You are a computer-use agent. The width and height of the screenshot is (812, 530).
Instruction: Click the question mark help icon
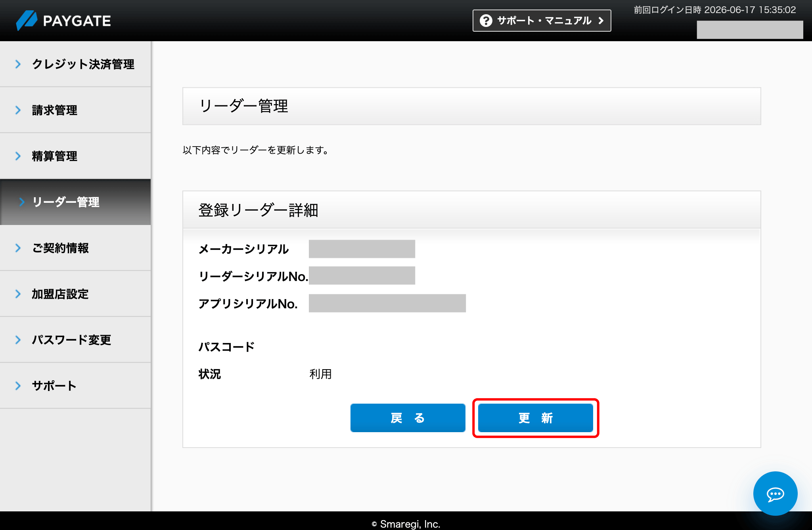tap(486, 21)
